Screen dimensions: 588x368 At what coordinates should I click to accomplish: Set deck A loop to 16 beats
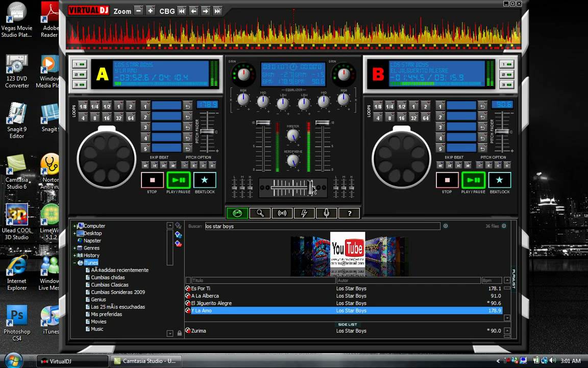[x=107, y=118]
